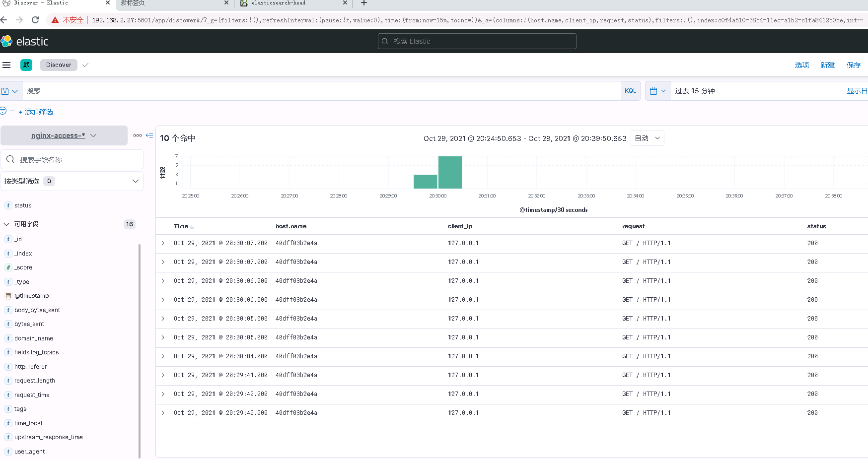868x460 pixels.
Task: Click the new search menu item
Action: pos(827,65)
